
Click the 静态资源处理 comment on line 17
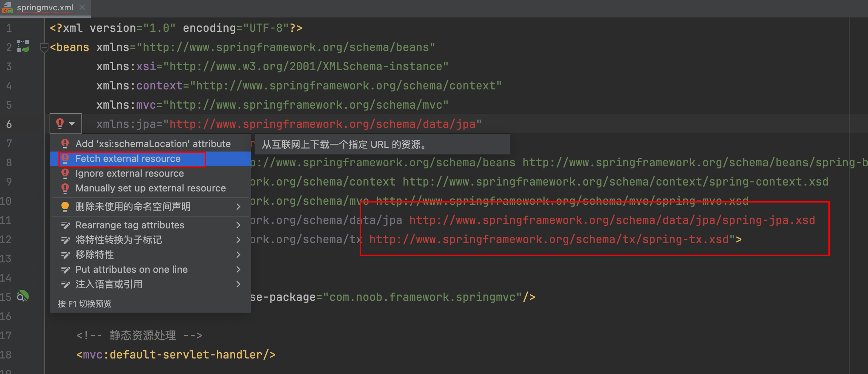[139, 336]
